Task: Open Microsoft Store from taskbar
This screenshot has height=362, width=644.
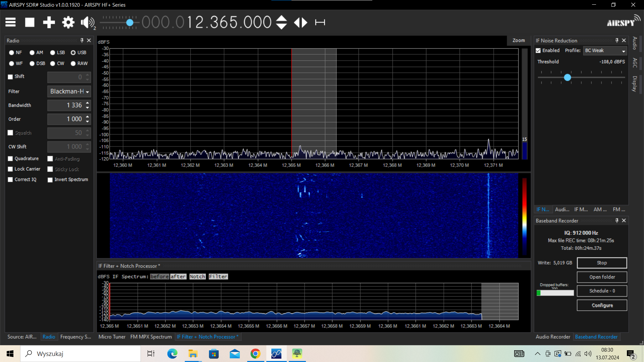Action: (x=214, y=354)
